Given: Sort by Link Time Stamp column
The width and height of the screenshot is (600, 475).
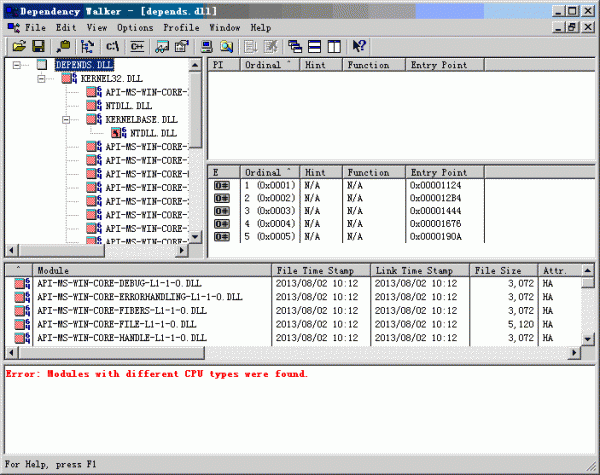Looking at the screenshot, I should [420, 271].
